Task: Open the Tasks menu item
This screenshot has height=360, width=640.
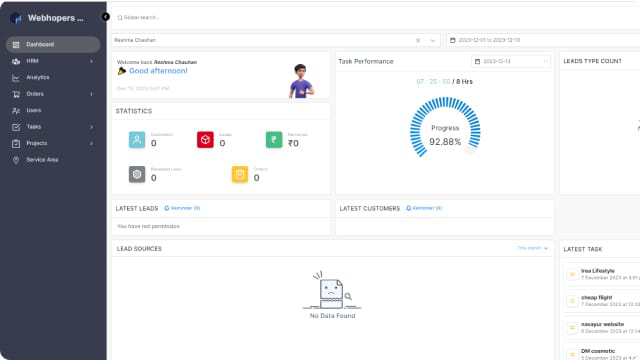Action: pos(53,127)
